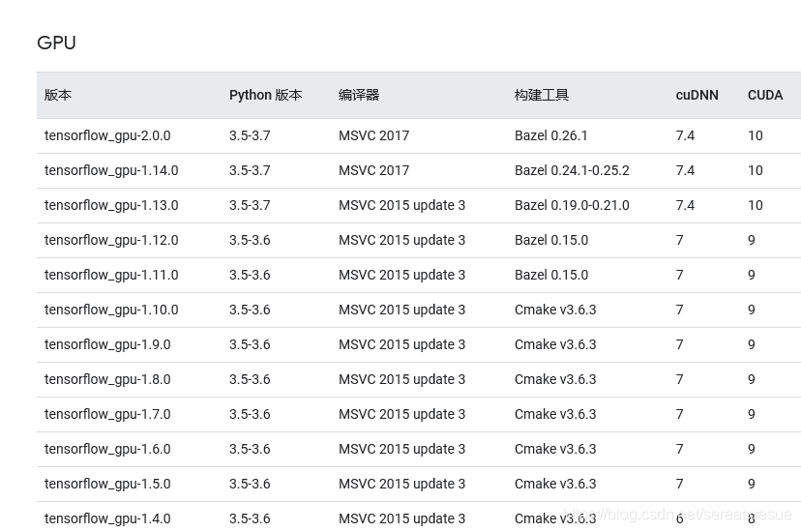Click cuDNN 7.4 in tensorflow_gpu-2.0.0 row
The height and width of the screenshot is (532, 801).
(685, 135)
